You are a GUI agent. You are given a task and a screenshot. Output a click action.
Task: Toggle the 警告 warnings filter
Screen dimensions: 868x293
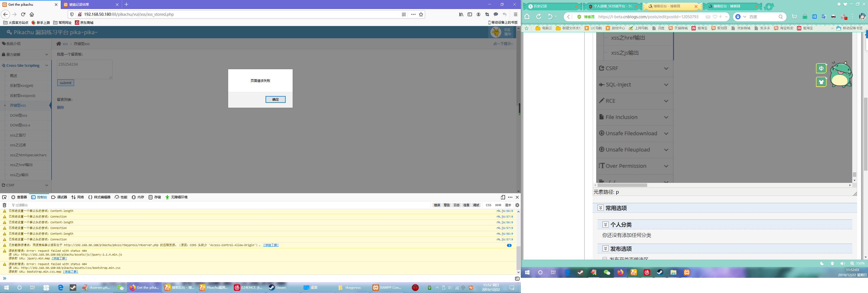[446, 205]
